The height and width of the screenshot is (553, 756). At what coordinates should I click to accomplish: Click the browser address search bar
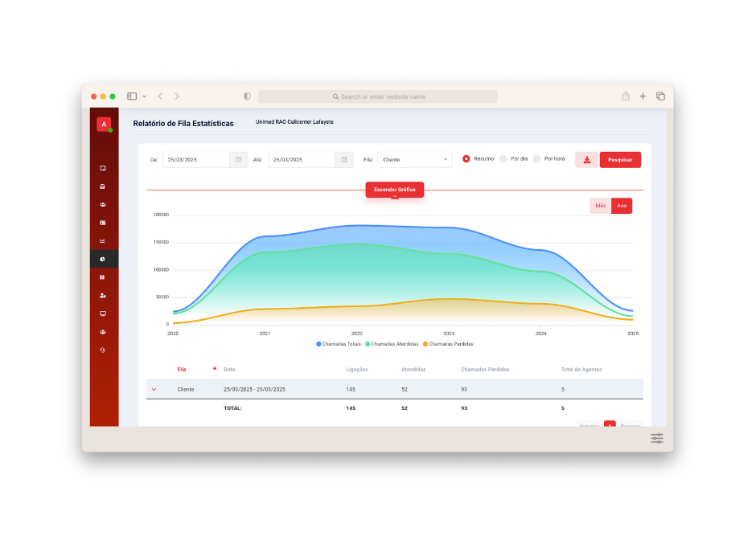377,96
